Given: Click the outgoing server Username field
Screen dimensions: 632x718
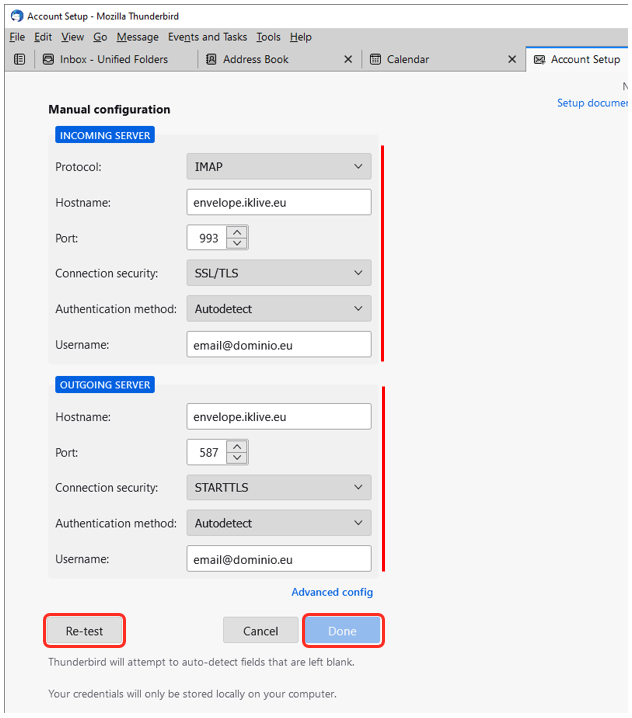Looking at the screenshot, I should pyautogui.click(x=279, y=559).
